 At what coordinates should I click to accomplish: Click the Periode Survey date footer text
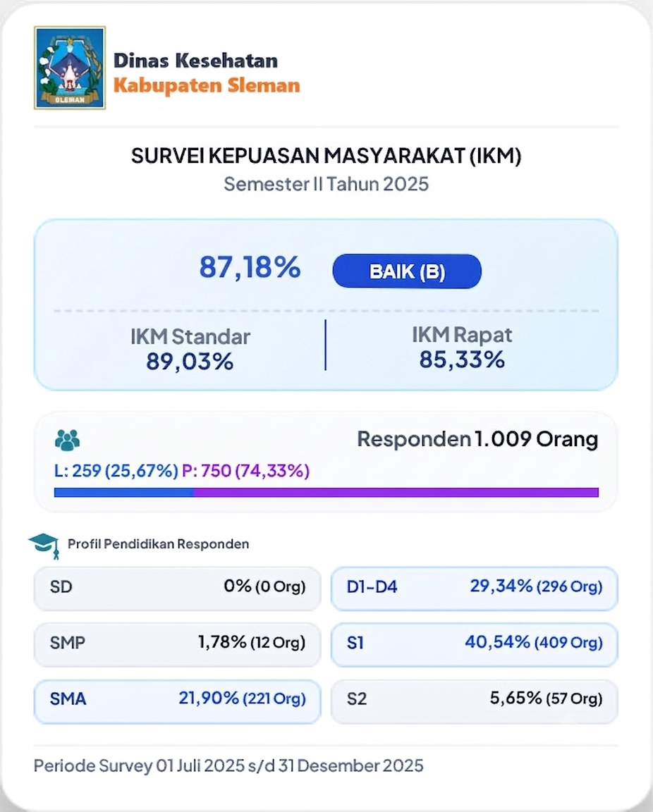coord(228,765)
